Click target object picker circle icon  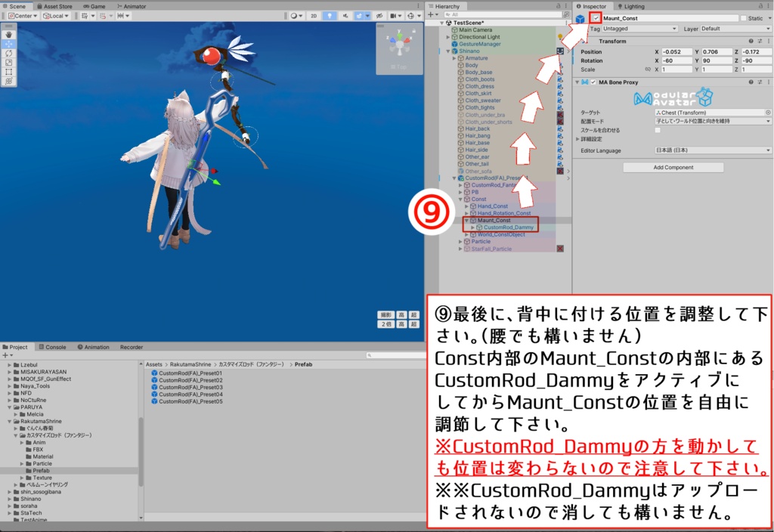point(768,113)
